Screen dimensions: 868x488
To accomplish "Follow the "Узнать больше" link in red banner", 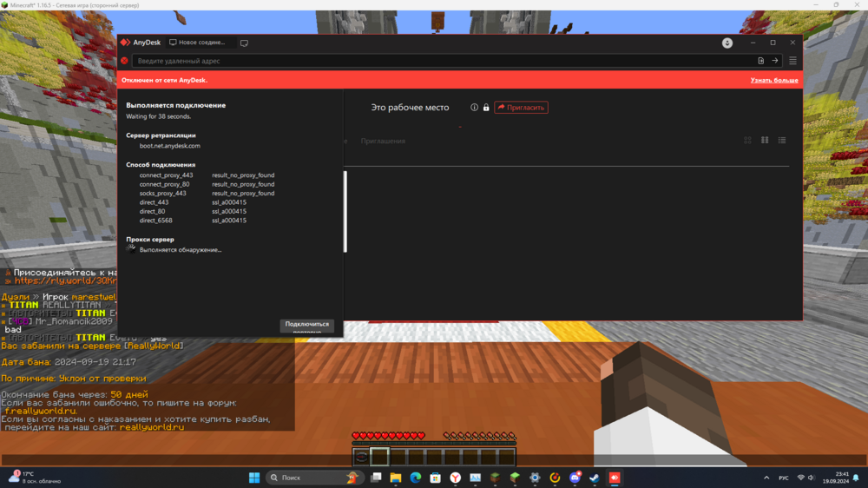I will click(x=774, y=80).
